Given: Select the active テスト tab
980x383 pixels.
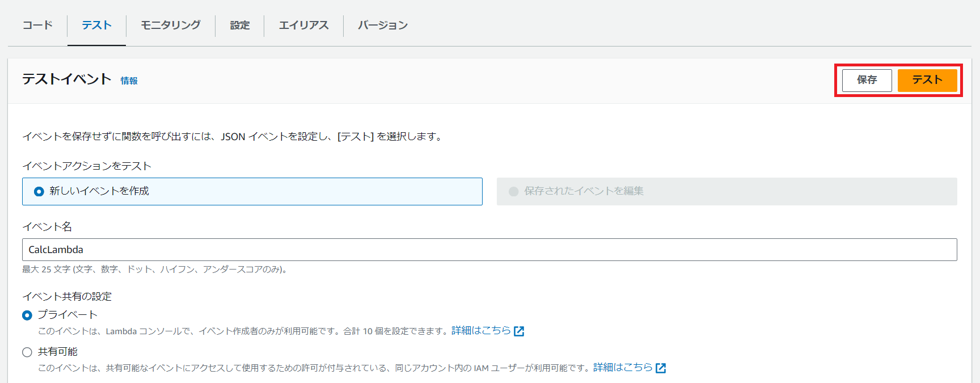Looking at the screenshot, I should click(96, 25).
